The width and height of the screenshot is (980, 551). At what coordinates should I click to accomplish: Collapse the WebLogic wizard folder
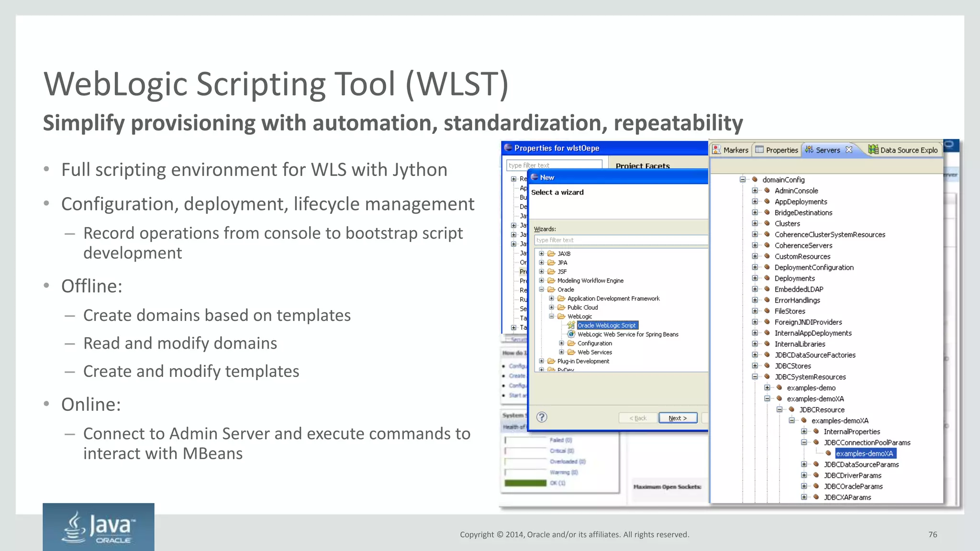point(552,316)
